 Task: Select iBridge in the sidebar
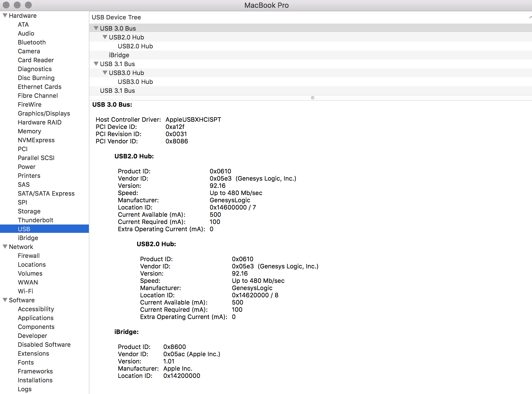click(28, 238)
